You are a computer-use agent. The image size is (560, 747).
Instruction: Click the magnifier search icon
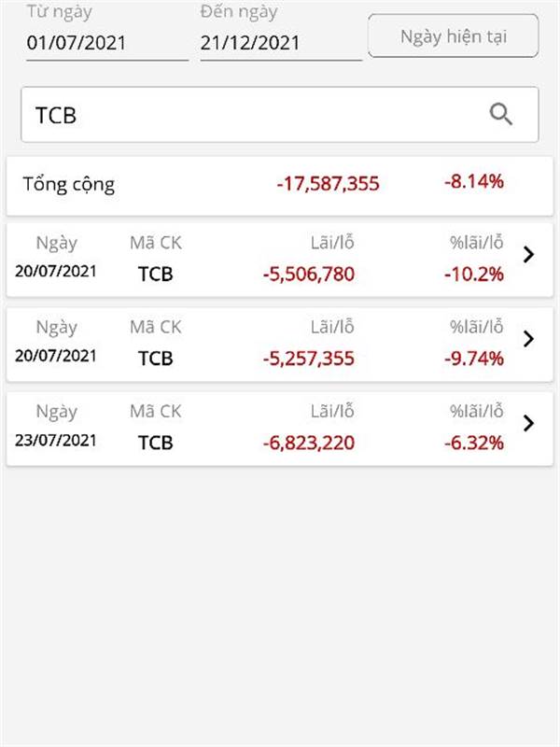coord(501,114)
